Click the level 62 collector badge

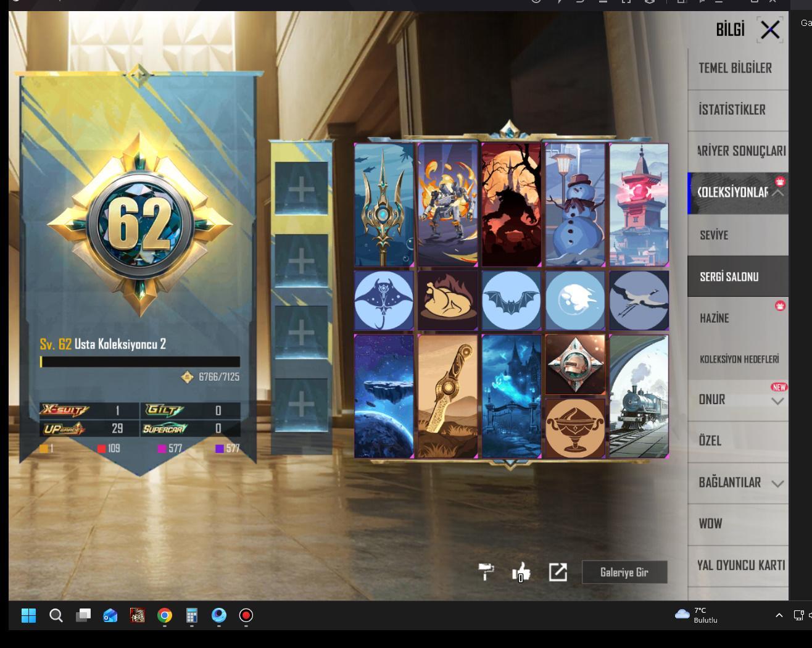[139, 223]
